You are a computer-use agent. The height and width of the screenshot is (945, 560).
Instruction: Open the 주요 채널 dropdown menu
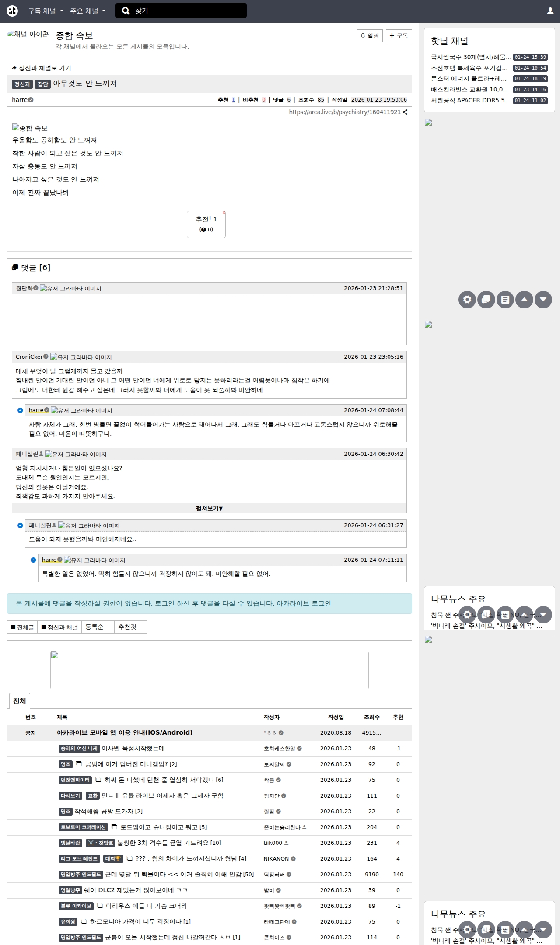88,11
